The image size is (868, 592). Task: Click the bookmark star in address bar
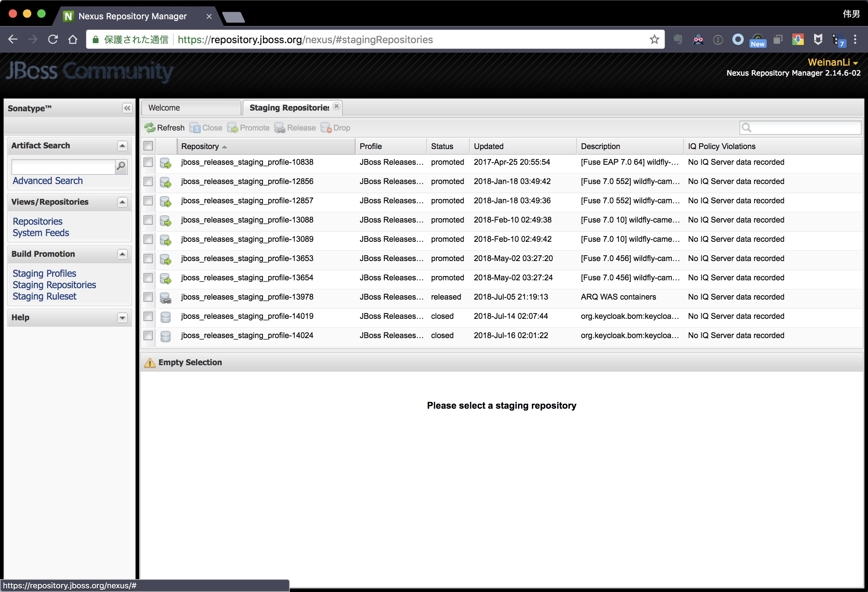[x=654, y=40]
